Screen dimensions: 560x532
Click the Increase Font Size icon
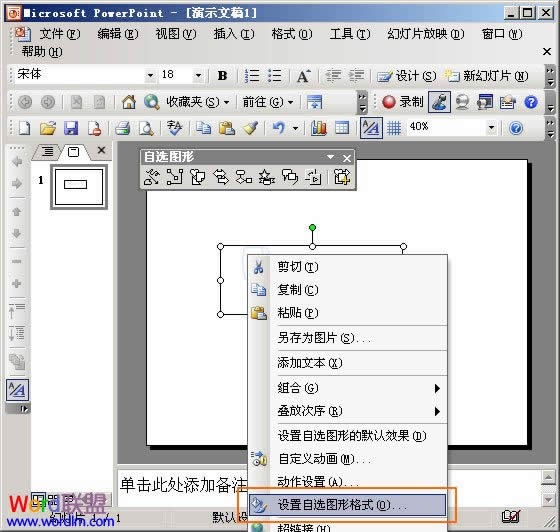click(303, 76)
